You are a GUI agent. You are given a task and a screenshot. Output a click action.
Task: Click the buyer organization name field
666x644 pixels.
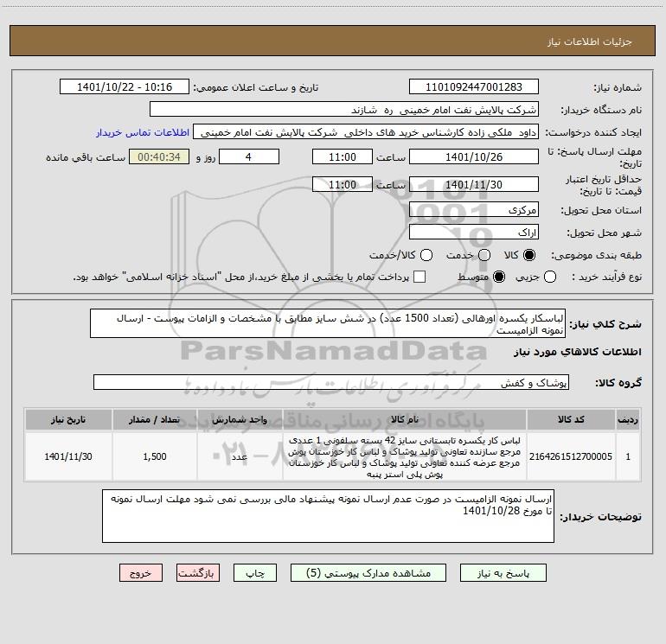(x=344, y=110)
